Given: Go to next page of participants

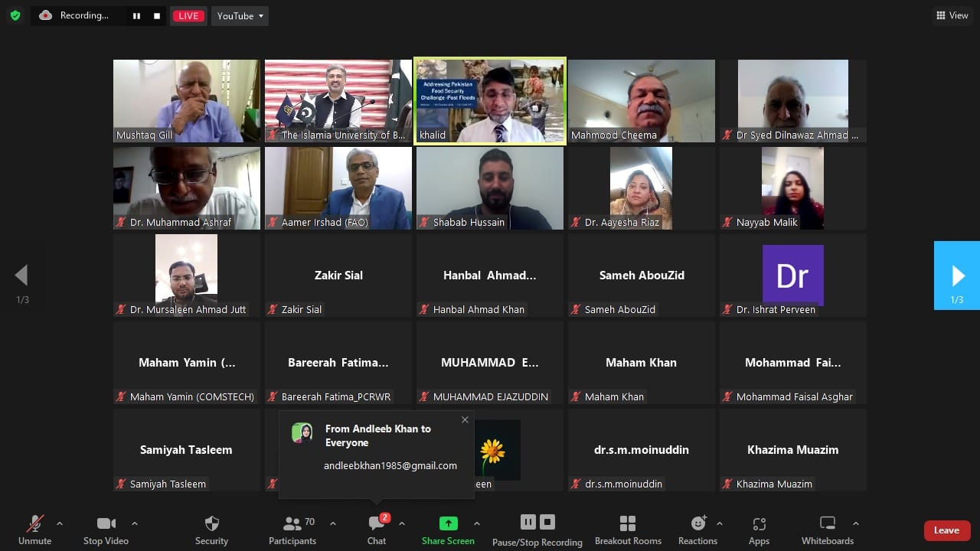Looking at the screenshot, I should coord(957,275).
